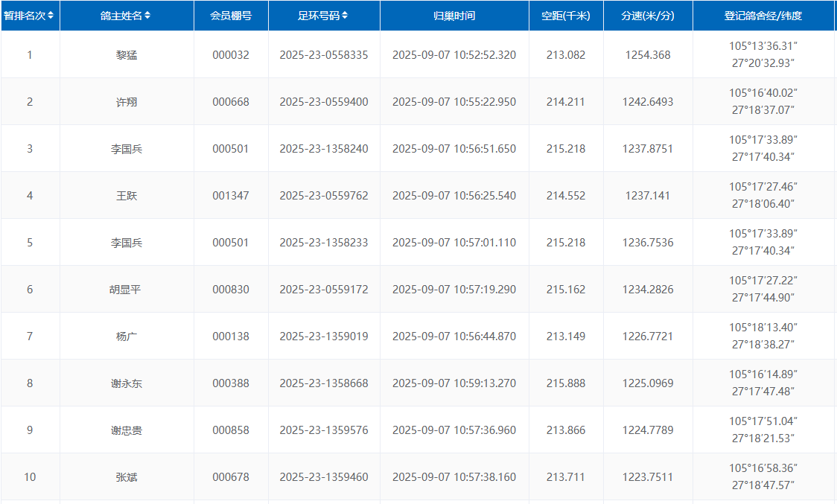Click the 归巢时间 column header
Screen dimensions: 837x504
click(454, 16)
